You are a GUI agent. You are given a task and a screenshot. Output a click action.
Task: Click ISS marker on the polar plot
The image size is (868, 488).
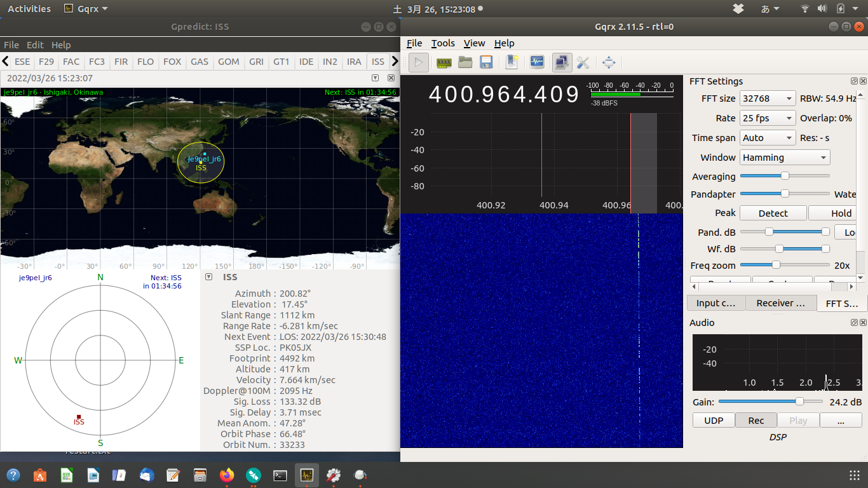(79, 417)
